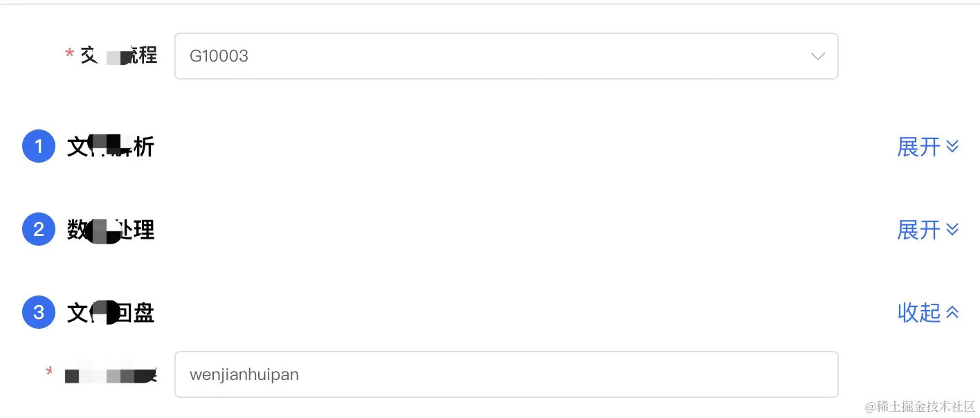
Task: Click the double-chevron up icon for step 3
Action: point(952,313)
